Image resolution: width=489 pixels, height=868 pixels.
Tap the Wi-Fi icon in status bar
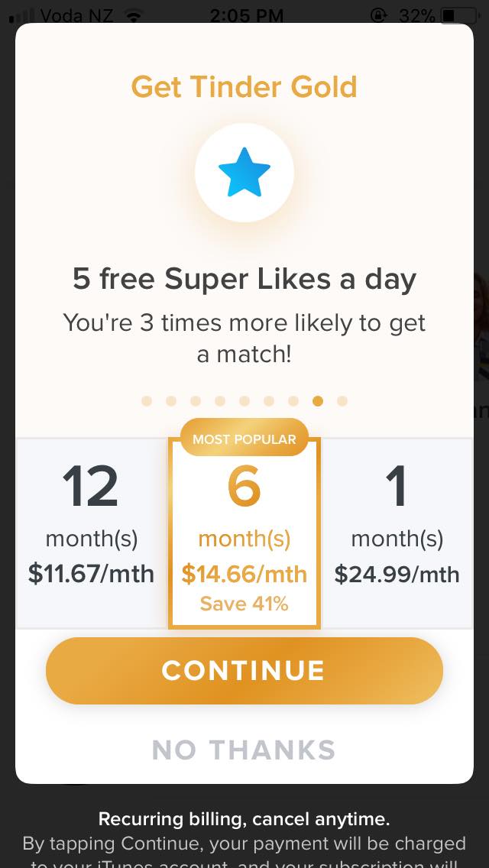click(134, 15)
